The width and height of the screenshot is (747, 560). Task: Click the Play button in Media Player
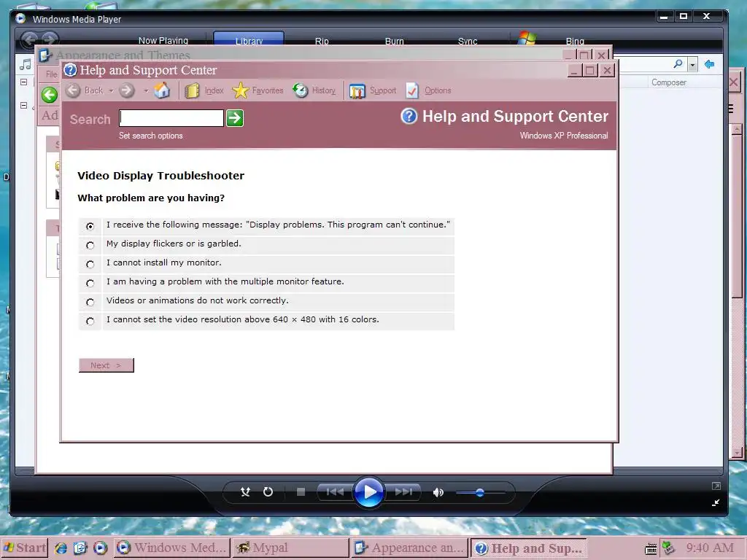(369, 492)
